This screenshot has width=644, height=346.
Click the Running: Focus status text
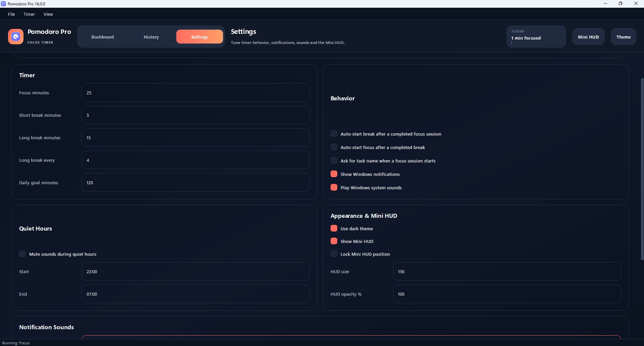tap(16, 343)
